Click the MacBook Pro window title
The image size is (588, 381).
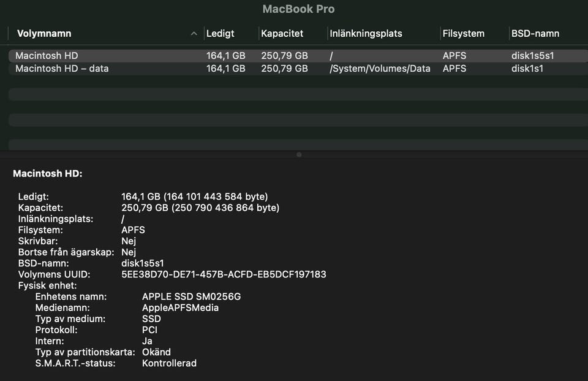(x=298, y=9)
